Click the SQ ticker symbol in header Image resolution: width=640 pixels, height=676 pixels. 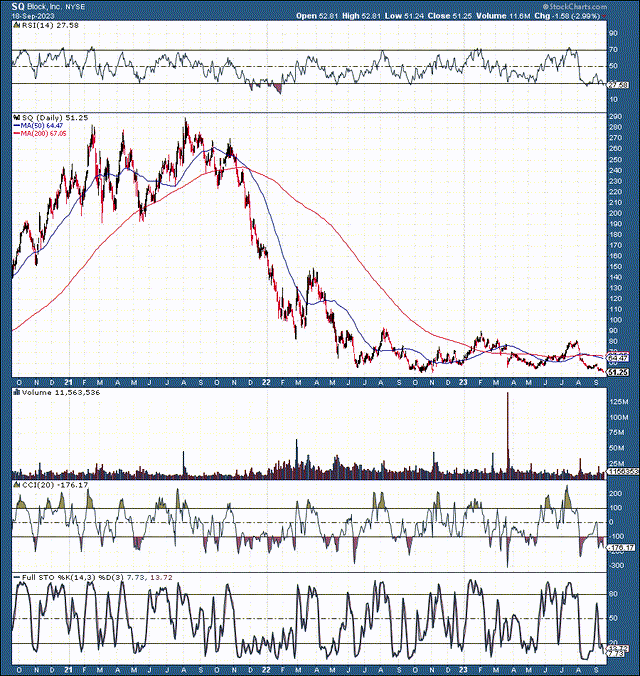coord(18,6)
